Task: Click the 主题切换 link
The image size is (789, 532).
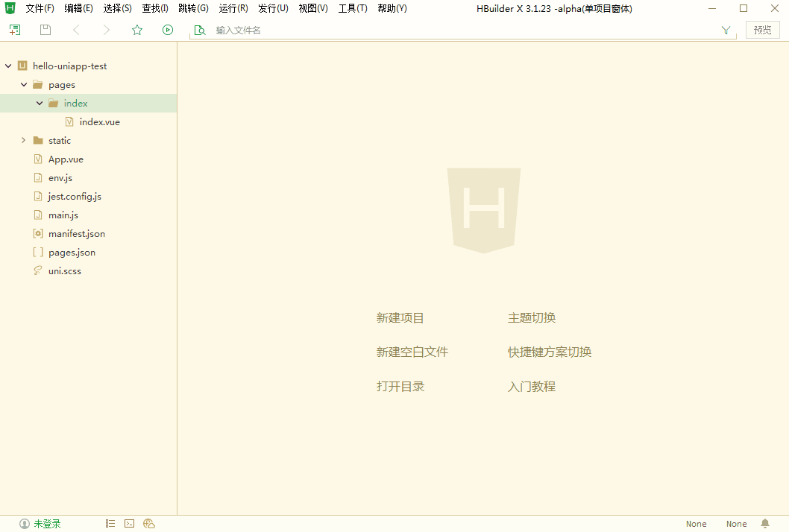Action: click(532, 318)
